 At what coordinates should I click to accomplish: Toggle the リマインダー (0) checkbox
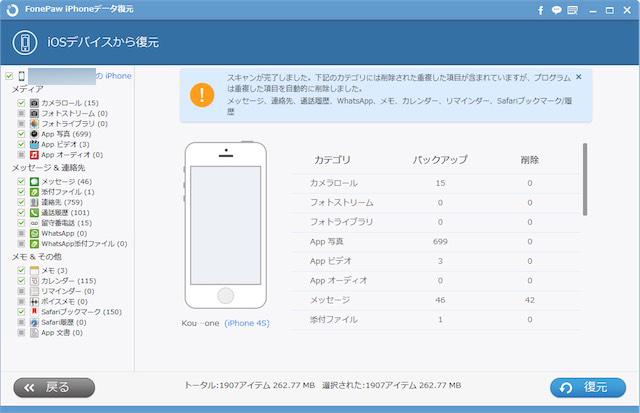pos(21,291)
